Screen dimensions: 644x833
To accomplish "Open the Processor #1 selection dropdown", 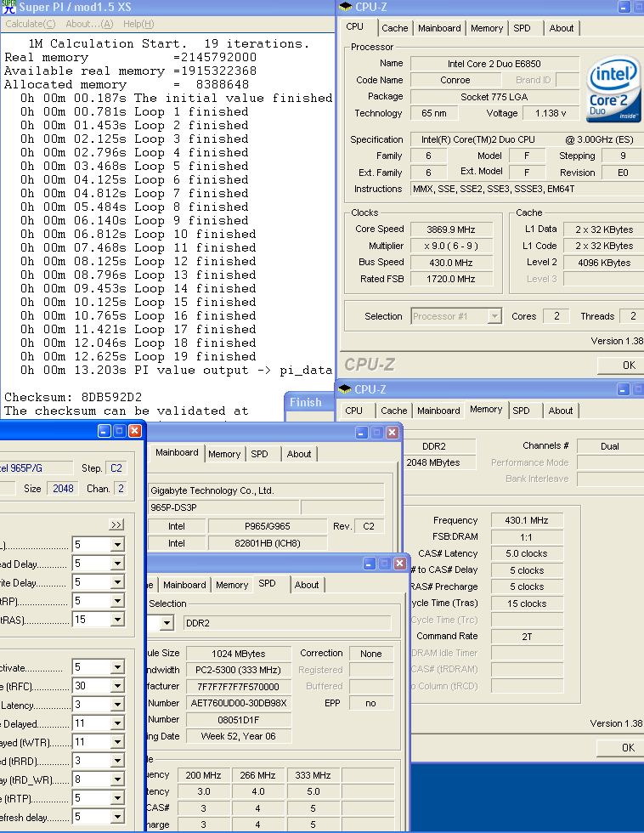I will (x=494, y=316).
